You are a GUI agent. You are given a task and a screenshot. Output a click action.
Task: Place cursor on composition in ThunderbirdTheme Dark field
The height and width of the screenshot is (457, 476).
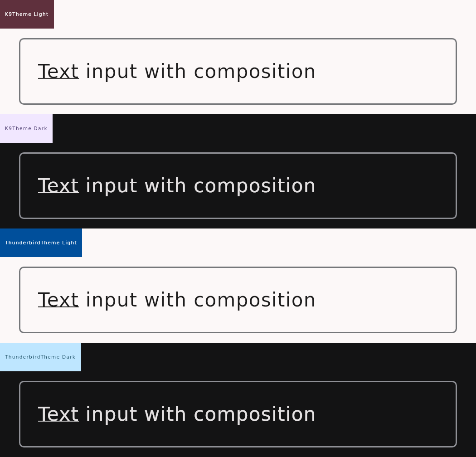pos(255,415)
